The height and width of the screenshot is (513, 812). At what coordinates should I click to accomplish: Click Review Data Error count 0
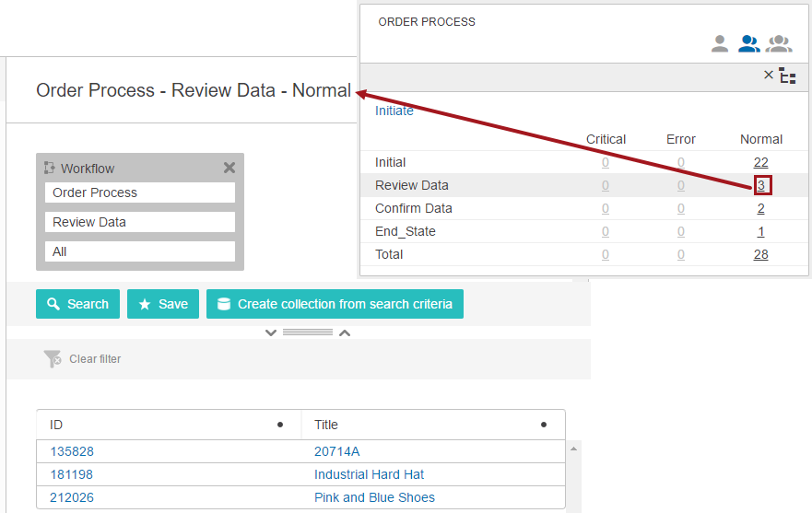pos(681,185)
